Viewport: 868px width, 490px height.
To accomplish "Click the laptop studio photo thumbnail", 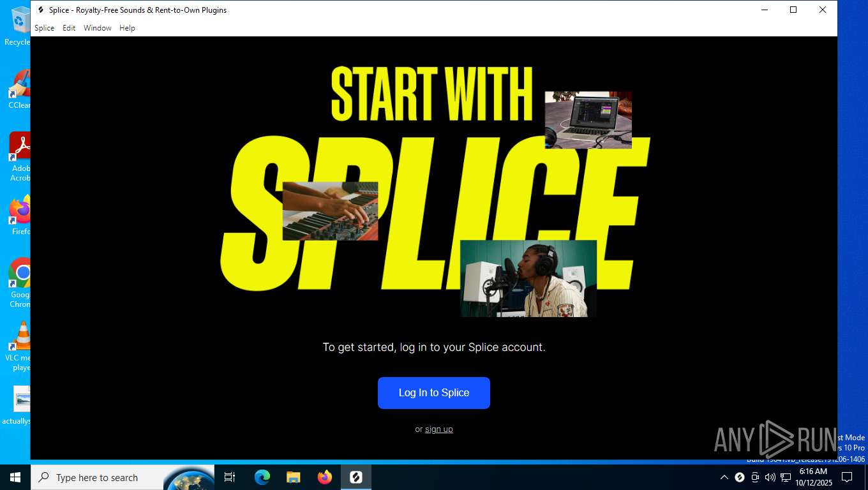I will 588,120.
